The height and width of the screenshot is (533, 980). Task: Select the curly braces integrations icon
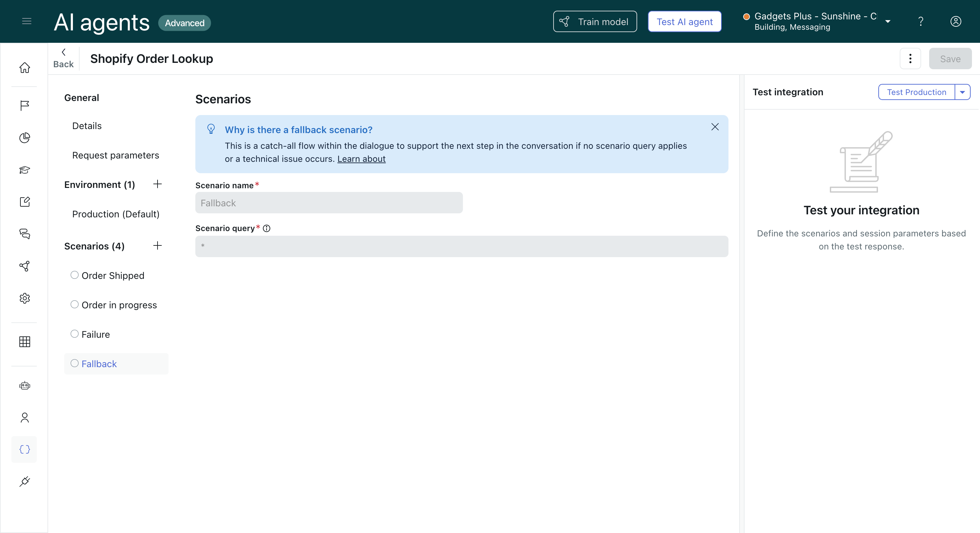click(x=25, y=449)
